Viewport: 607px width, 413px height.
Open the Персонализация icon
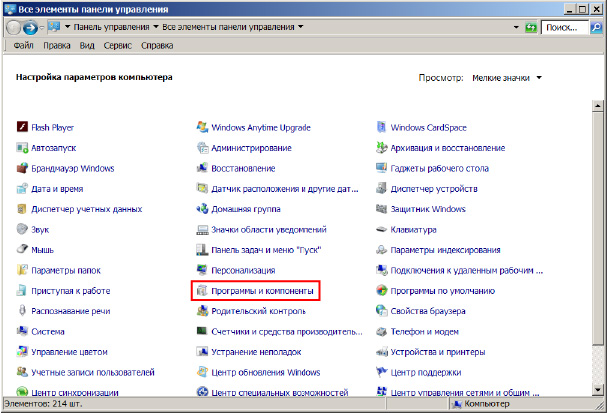(202, 270)
